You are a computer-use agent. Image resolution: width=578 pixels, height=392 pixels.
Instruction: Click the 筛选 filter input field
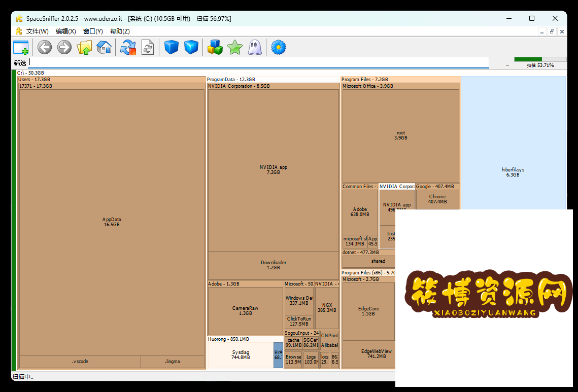pos(259,62)
